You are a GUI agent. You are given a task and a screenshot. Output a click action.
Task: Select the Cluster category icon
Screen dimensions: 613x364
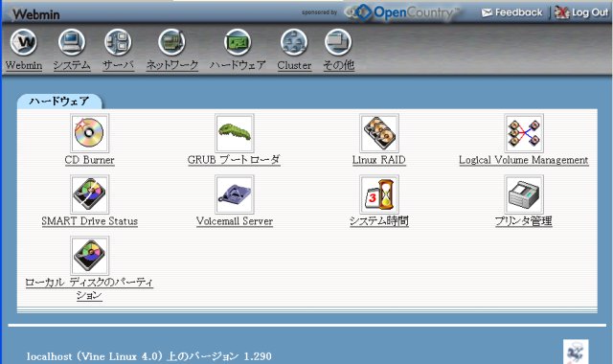(x=294, y=42)
